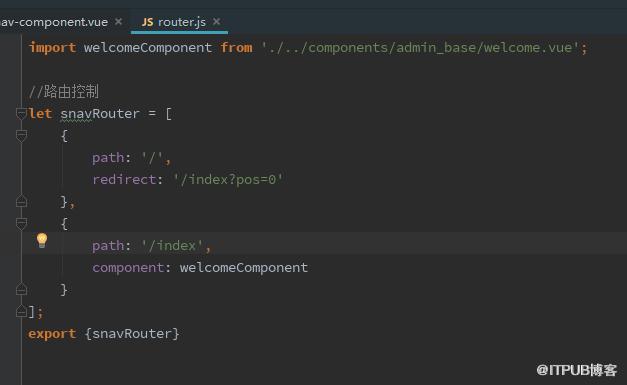627x385 pixels.
Task: Switch to the av-component.vue tab
Action: (x=54, y=22)
